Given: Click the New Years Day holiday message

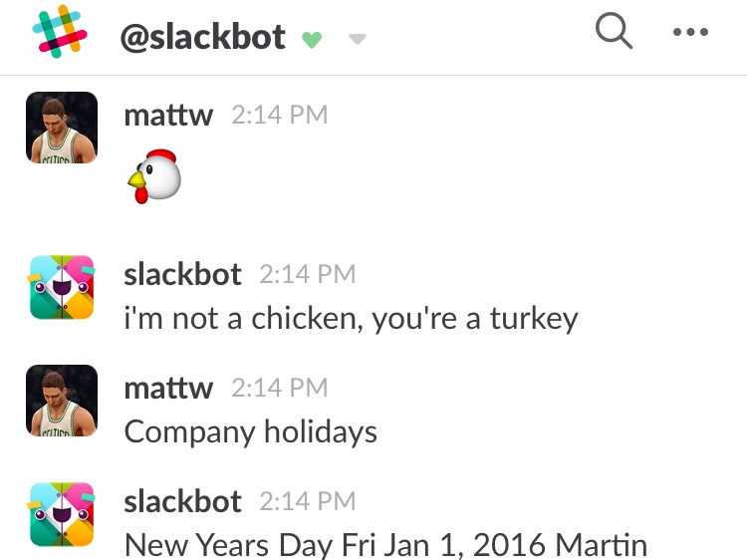Looking at the screenshot, I should (385, 545).
